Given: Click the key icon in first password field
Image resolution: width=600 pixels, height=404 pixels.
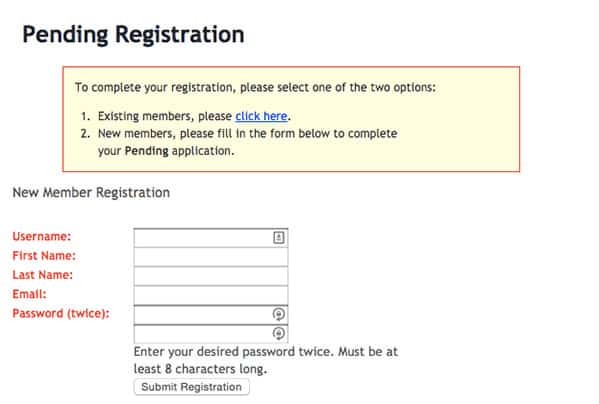Looking at the screenshot, I should click(x=279, y=314).
